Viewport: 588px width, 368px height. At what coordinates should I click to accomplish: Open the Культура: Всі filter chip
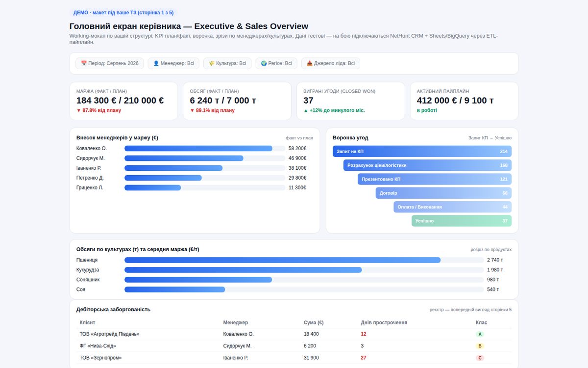tap(228, 63)
